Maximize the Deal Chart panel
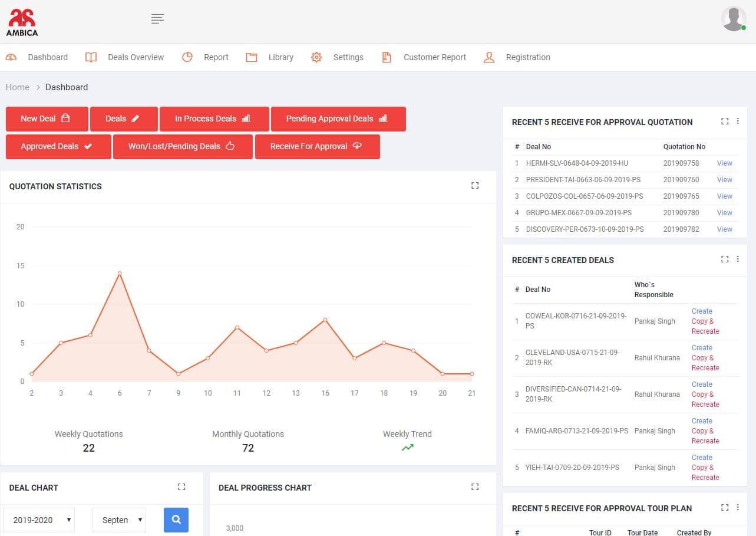The image size is (756, 536). click(x=181, y=487)
